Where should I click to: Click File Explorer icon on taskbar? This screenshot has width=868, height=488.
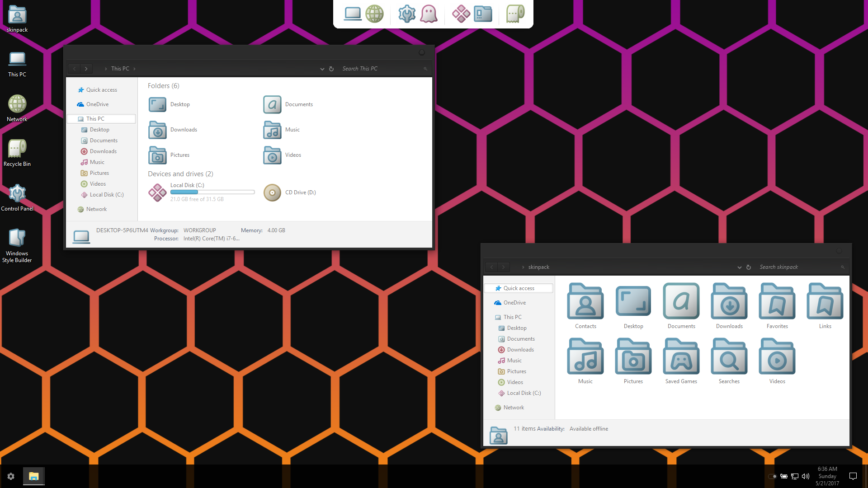click(33, 476)
